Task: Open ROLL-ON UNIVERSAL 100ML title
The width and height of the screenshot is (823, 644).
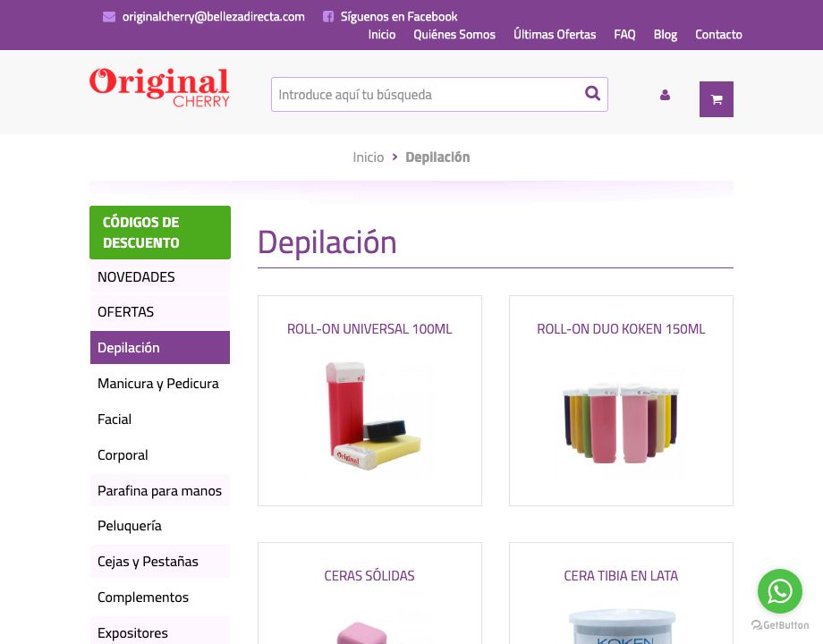Action: click(x=369, y=329)
